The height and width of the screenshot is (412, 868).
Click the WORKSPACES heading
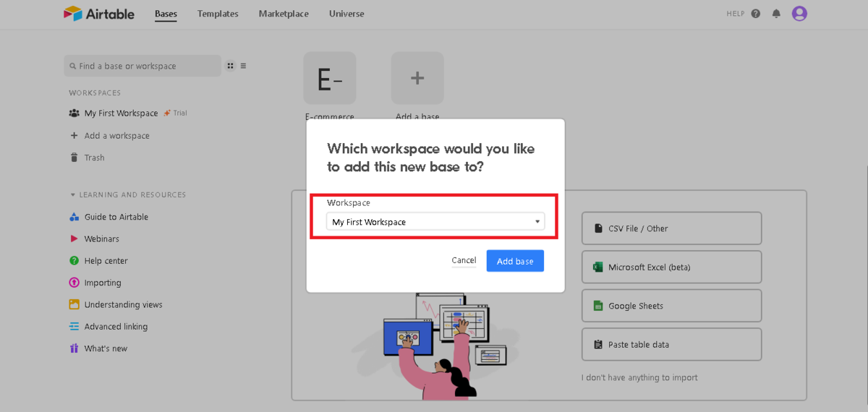(x=95, y=93)
